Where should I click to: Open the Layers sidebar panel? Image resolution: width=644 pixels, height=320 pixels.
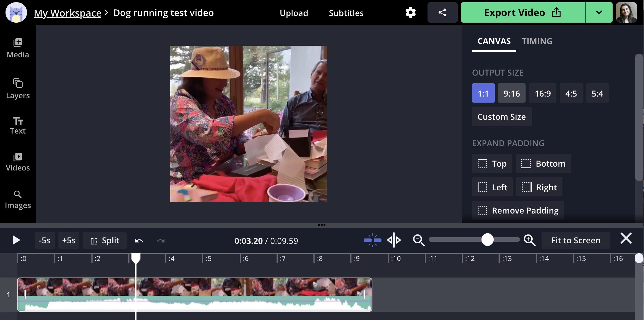(x=18, y=89)
